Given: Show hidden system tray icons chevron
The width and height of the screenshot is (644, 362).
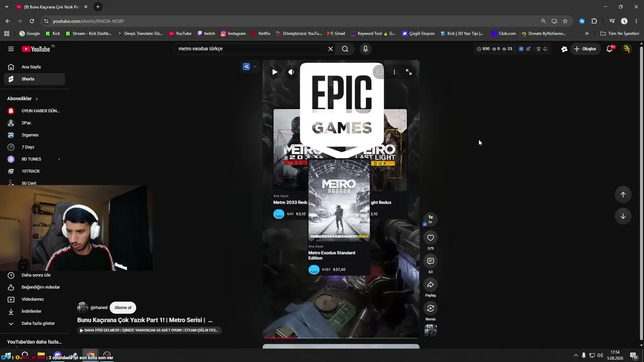Looking at the screenshot, I should (x=576, y=355).
